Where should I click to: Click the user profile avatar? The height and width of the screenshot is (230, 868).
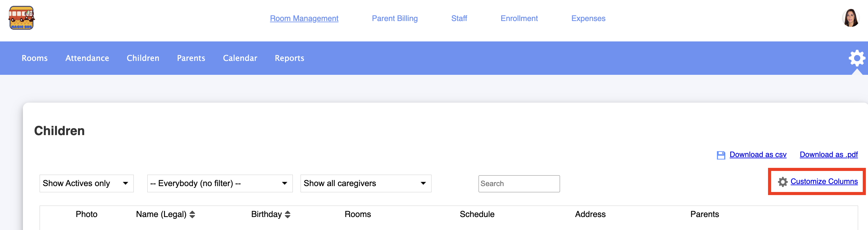click(850, 18)
